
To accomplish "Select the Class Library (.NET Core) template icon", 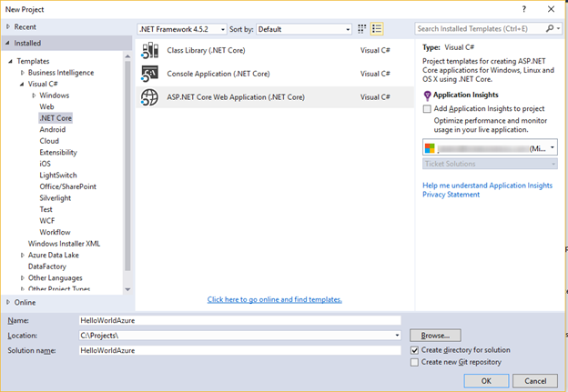I will [149, 50].
